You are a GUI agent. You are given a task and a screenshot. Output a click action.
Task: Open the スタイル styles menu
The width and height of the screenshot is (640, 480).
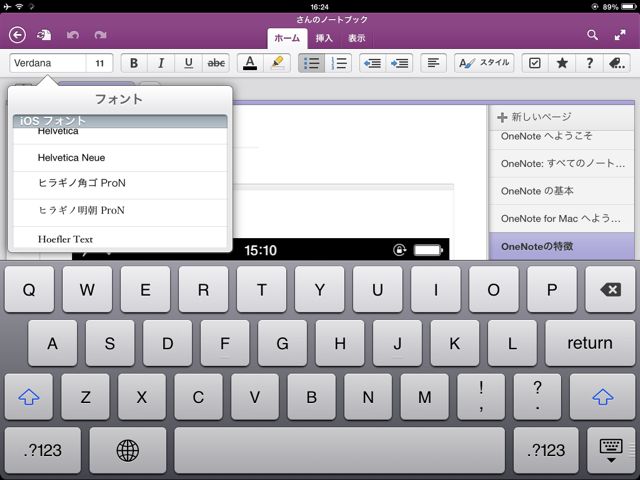[484, 63]
